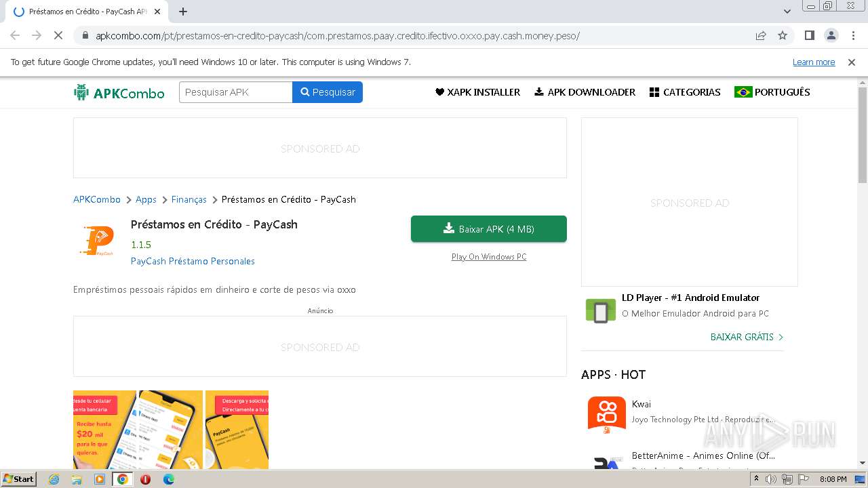Screen dimensions: 868x488
Task: Click Baixar APK (4 MB) button
Action: [x=489, y=229]
